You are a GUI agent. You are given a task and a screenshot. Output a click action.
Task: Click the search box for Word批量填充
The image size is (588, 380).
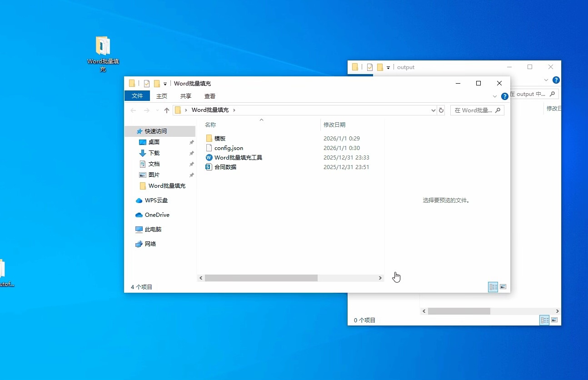point(473,110)
